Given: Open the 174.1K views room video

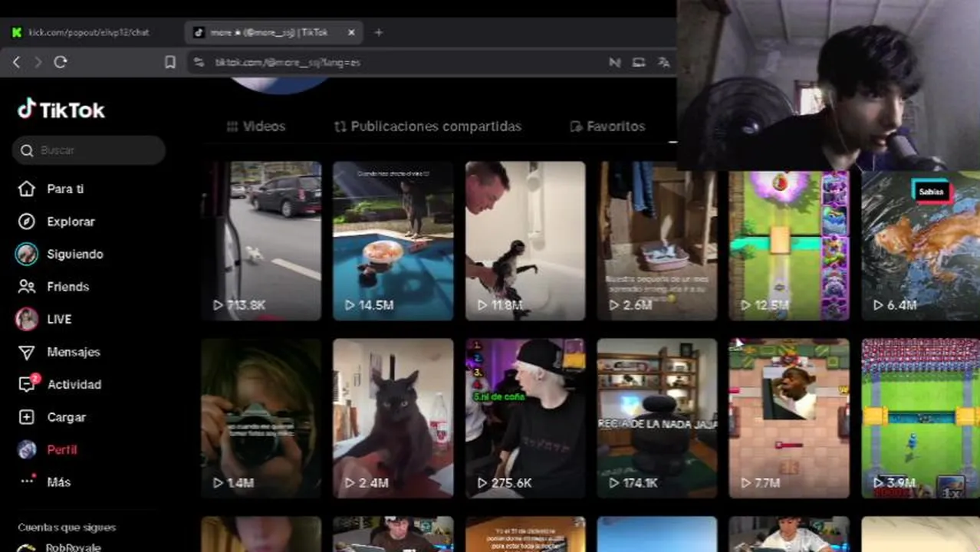Looking at the screenshot, I should pyautogui.click(x=657, y=419).
